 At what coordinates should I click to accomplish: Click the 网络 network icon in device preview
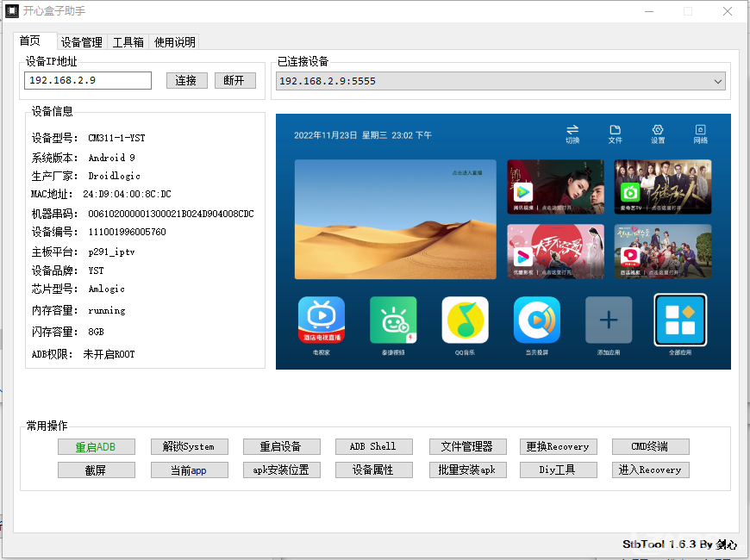[x=700, y=134]
